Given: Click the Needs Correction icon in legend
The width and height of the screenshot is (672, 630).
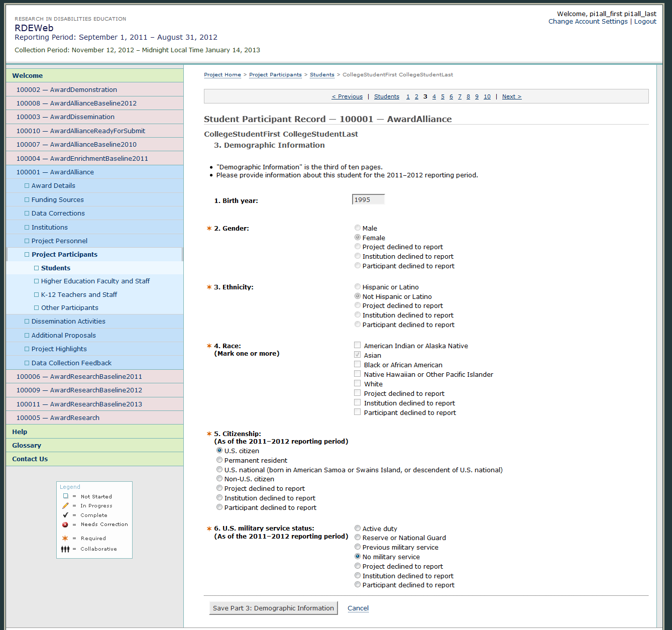Looking at the screenshot, I should (65, 524).
